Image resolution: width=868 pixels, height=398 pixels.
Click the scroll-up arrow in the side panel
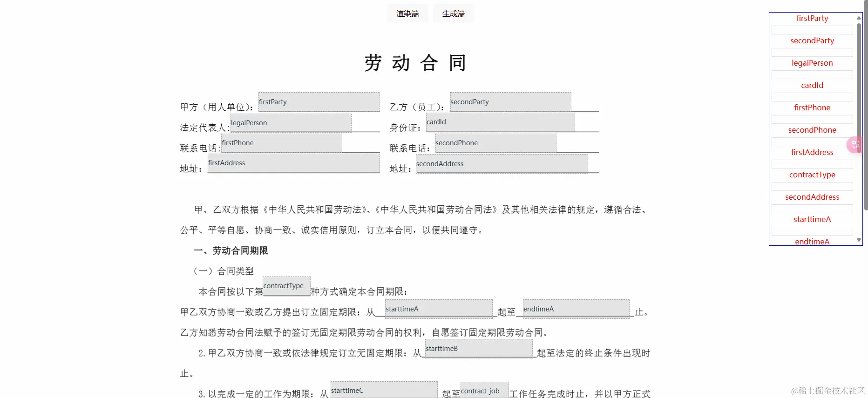point(859,18)
